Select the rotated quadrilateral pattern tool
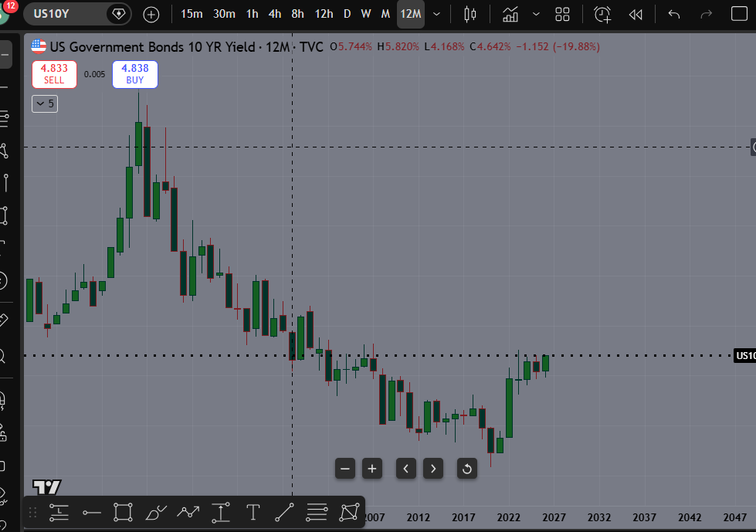This screenshot has height=532, width=756. click(x=349, y=512)
